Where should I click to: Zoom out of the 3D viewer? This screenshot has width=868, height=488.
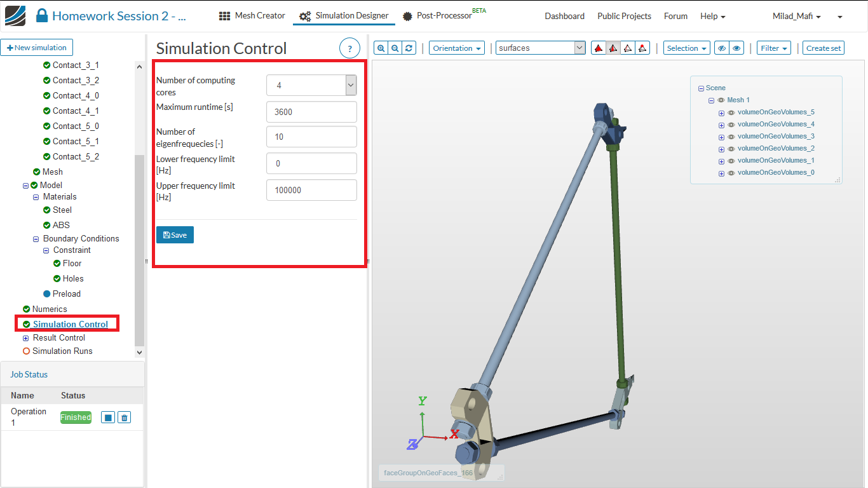coord(395,48)
